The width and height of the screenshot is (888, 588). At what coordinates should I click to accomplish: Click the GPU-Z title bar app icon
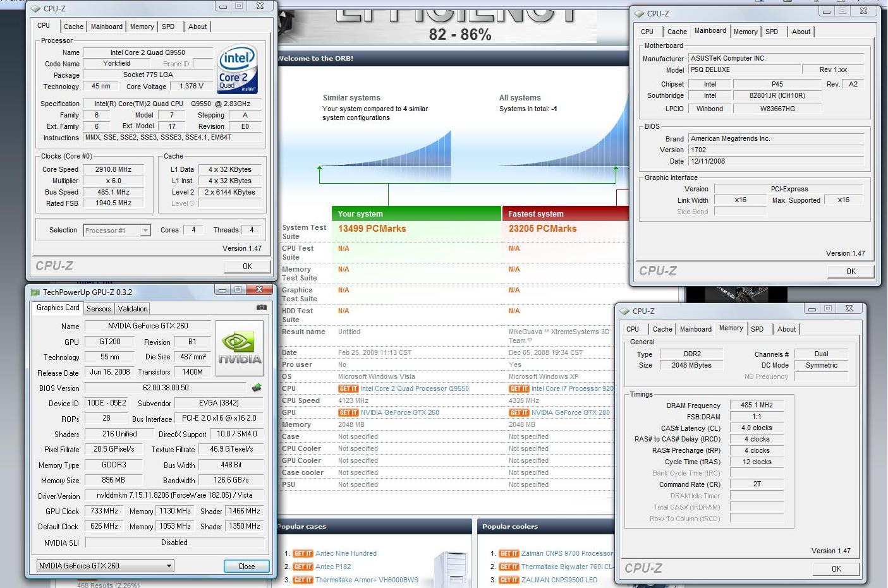click(x=35, y=292)
